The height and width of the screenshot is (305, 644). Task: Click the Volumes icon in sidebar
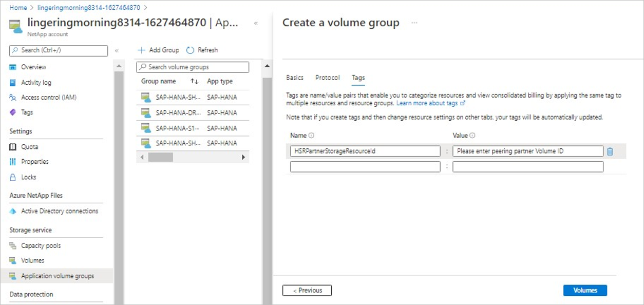point(13,261)
